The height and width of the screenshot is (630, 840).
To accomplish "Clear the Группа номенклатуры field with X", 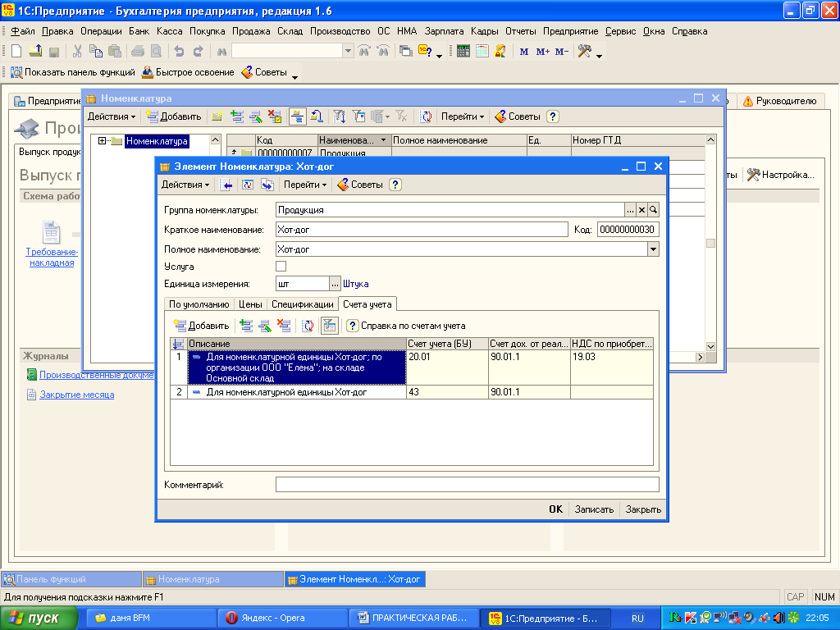I will [x=641, y=210].
